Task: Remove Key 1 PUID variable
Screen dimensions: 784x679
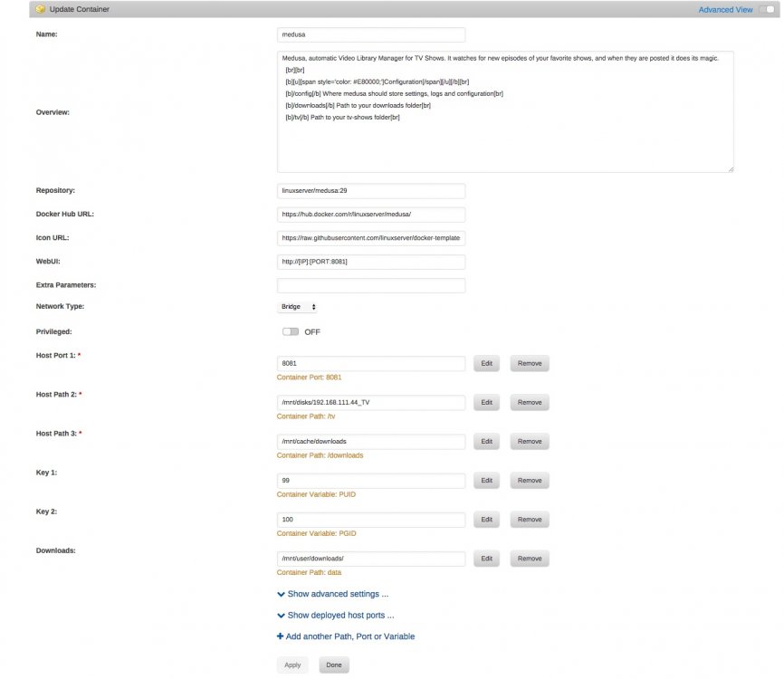Action: (x=530, y=481)
